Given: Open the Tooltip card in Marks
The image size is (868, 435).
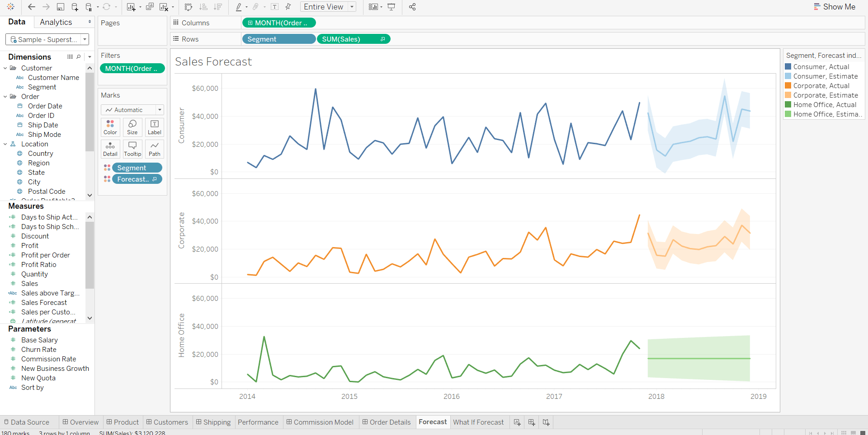Looking at the screenshot, I should [x=132, y=149].
